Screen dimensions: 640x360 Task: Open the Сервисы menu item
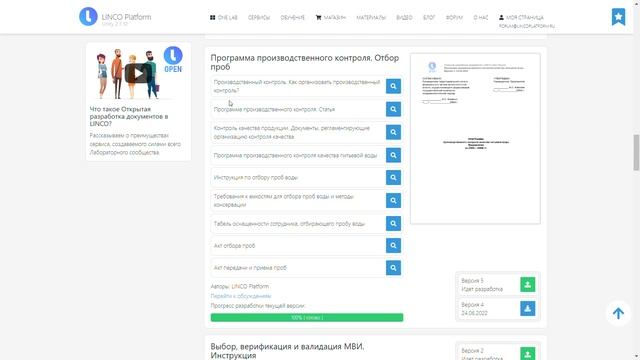pos(259,18)
